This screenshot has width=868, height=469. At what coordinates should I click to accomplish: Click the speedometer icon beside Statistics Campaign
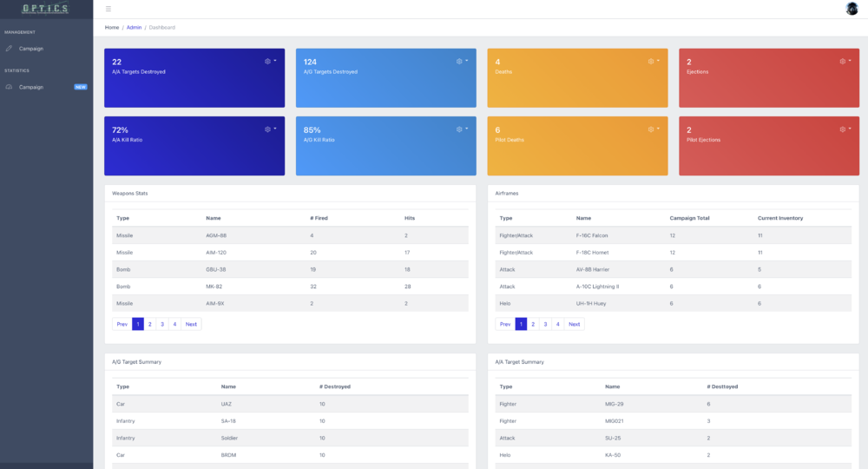[9, 87]
